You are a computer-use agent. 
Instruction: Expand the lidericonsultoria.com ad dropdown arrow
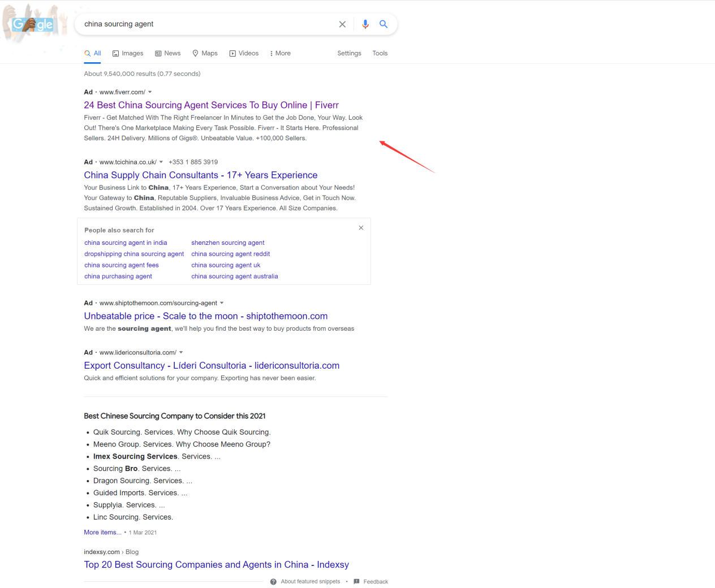[x=181, y=353]
